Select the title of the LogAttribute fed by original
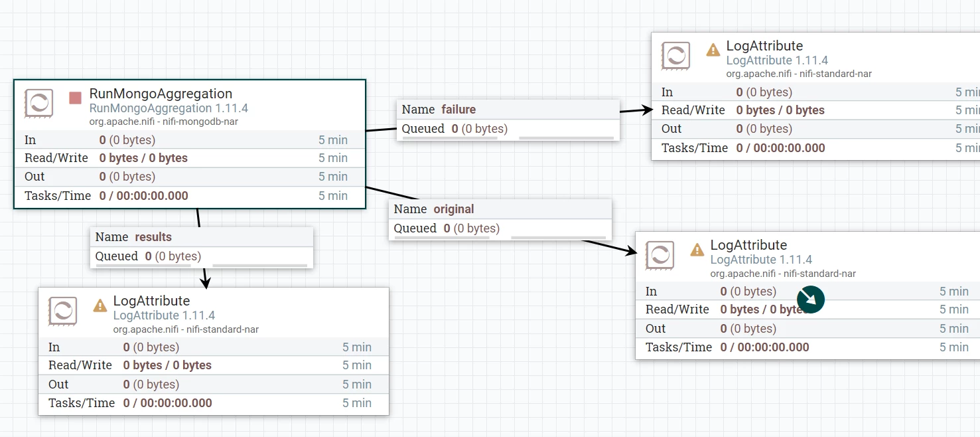 pos(748,245)
